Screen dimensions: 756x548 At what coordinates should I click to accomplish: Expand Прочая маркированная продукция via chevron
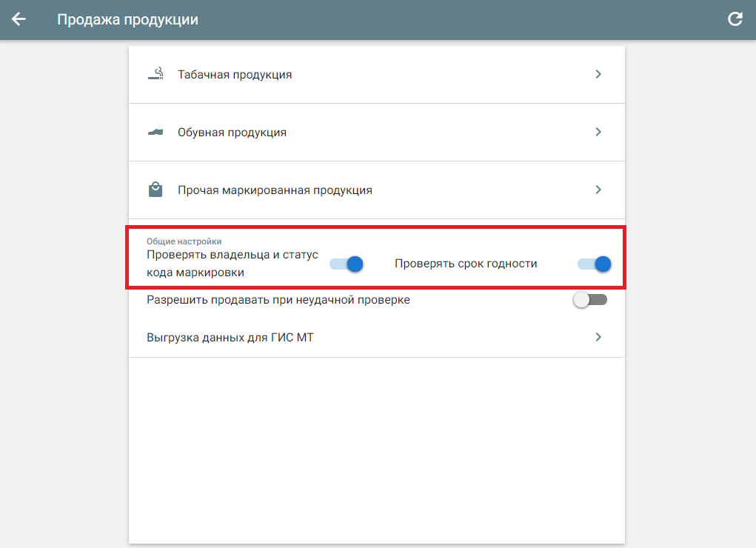tap(598, 190)
